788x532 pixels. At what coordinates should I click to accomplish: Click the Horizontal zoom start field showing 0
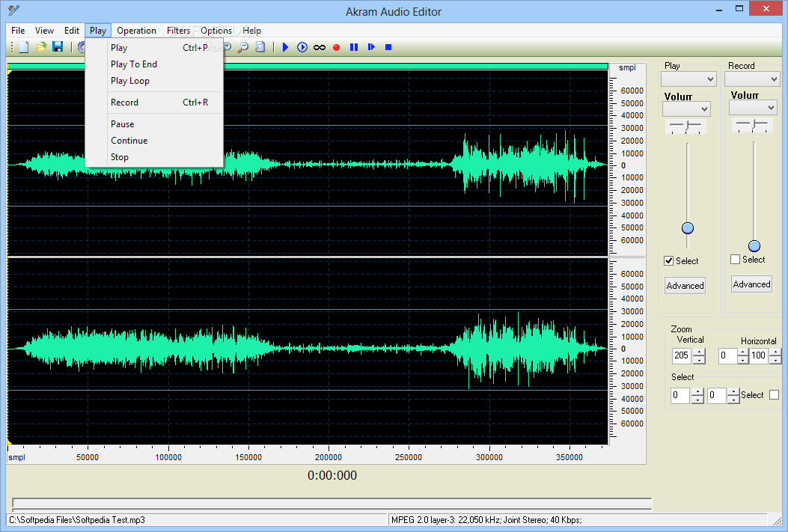pyautogui.click(x=727, y=355)
